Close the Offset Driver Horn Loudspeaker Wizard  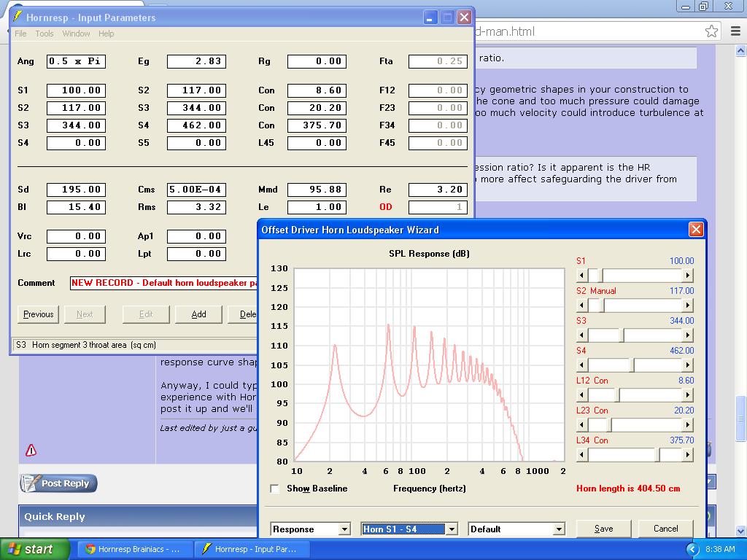pyautogui.click(x=695, y=230)
